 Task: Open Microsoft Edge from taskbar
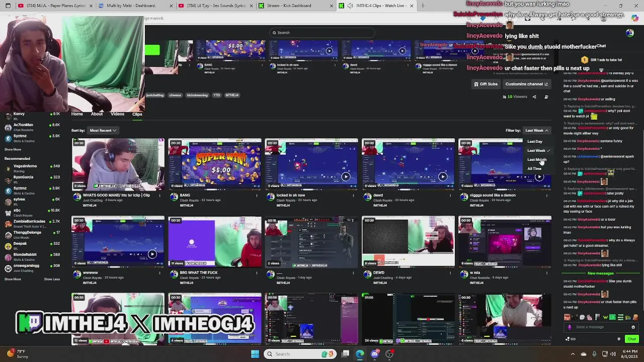pyautogui.click(x=360, y=354)
